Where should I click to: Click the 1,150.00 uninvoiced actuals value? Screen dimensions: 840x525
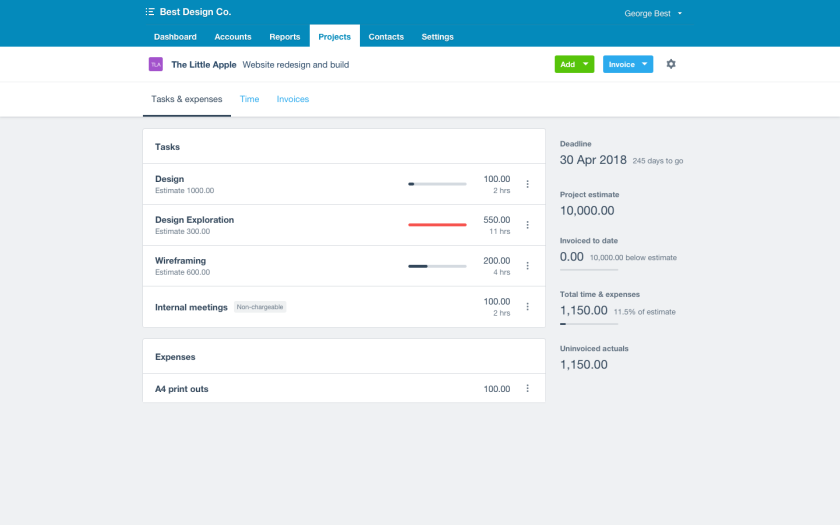(584, 365)
